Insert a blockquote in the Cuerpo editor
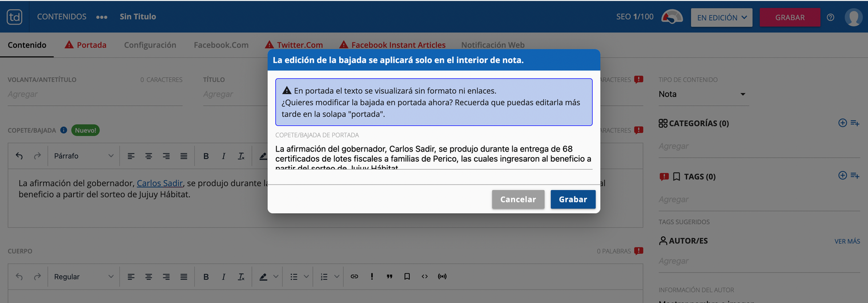The image size is (868, 303). [389, 277]
